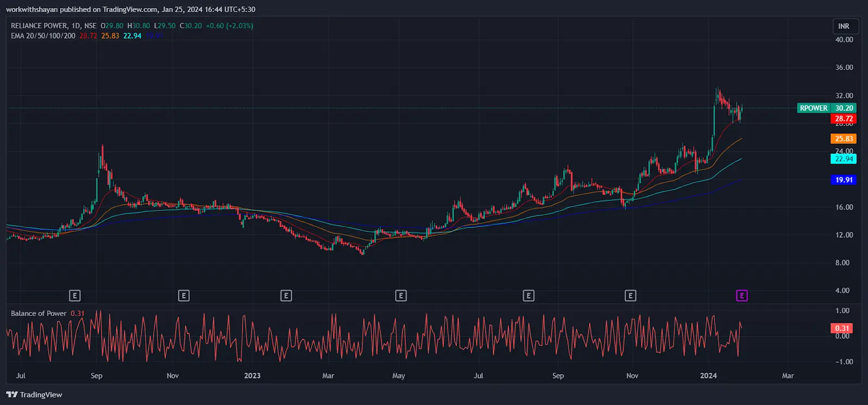868x405 pixels.
Task: Select the blue 19.91 EMA scale label
Action: point(844,180)
